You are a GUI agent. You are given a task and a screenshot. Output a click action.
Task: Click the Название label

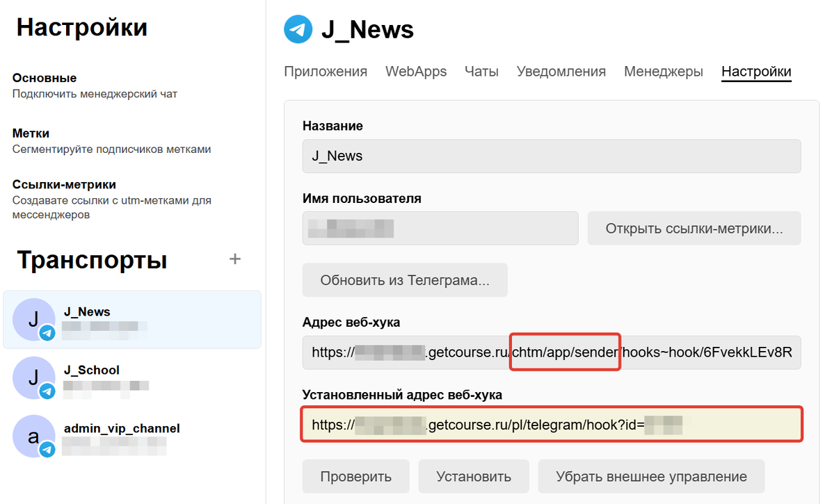pos(332,126)
